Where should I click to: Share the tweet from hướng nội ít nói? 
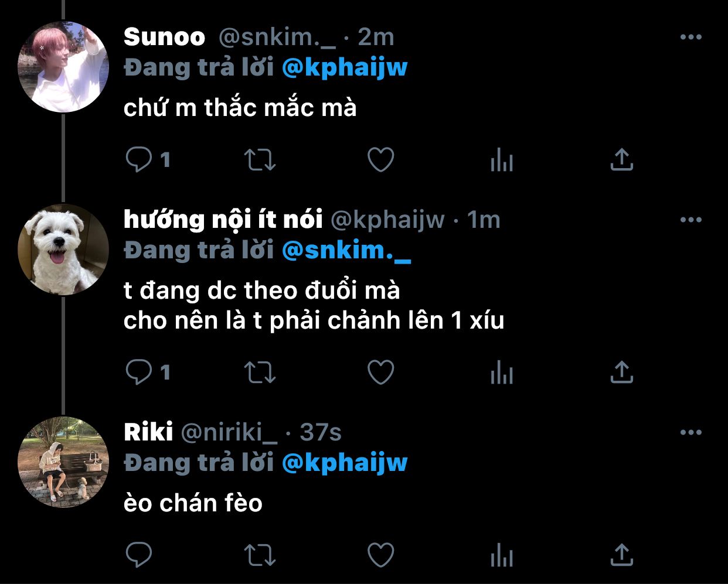[x=622, y=371]
